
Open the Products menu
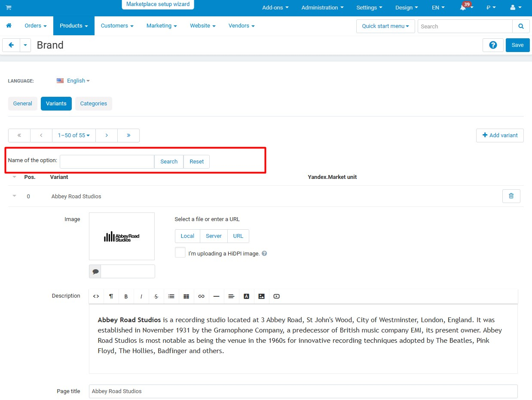(74, 26)
